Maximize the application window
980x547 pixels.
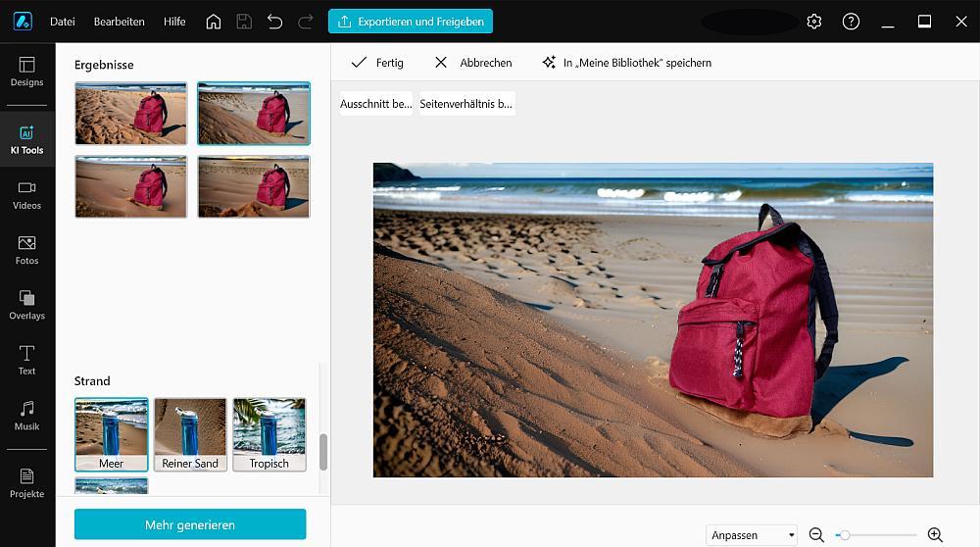(x=924, y=22)
